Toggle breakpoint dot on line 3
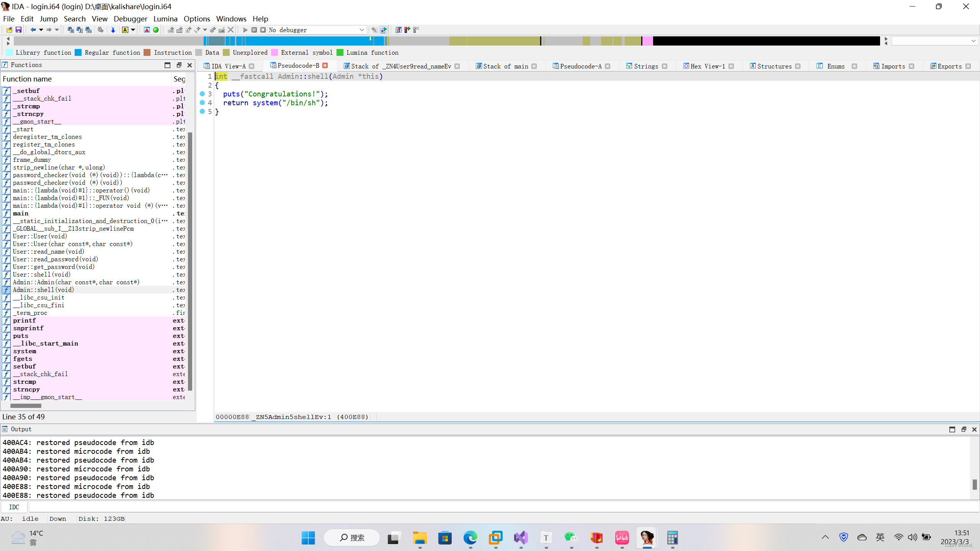This screenshot has height=551, width=980. point(202,94)
